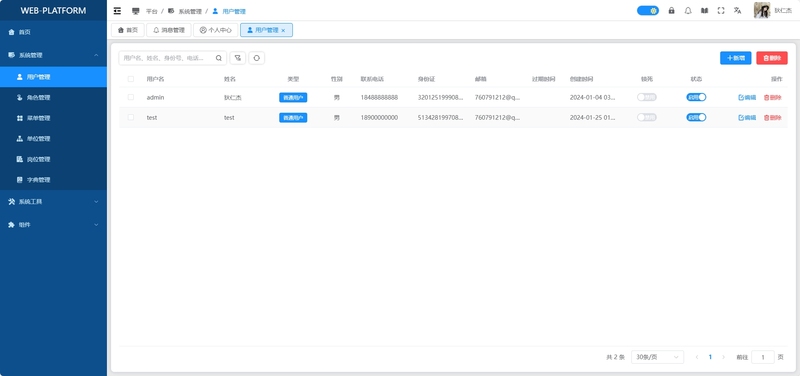
Task: Toggle the status switch for test
Action: tap(696, 117)
